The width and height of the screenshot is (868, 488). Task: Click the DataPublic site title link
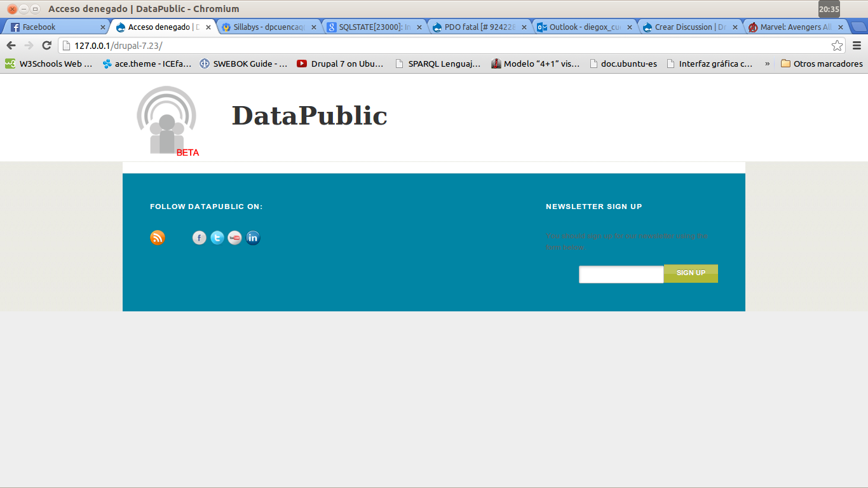[309, 116]
